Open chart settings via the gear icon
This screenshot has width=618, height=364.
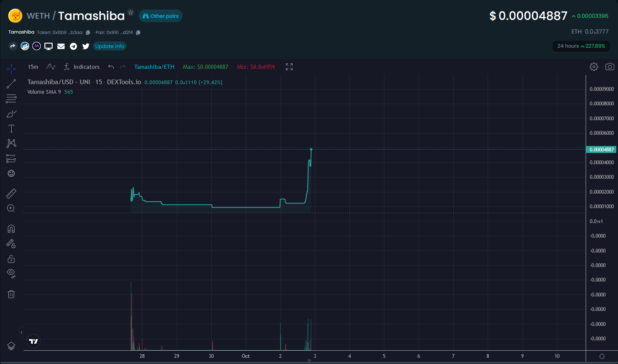[594, 66]
